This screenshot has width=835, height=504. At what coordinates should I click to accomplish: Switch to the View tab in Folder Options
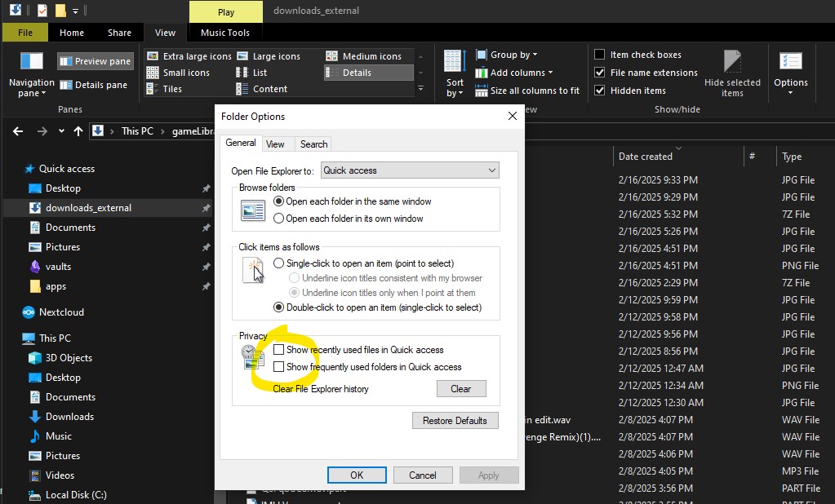(277, 144)
